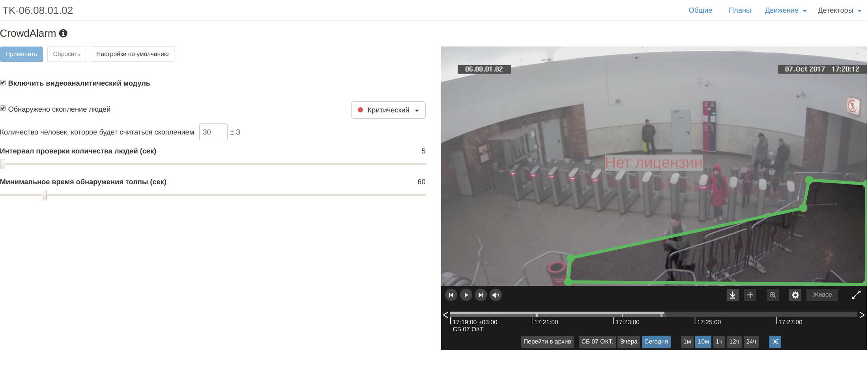
Task: Click the 'Сбросить' button
Action: click(x=67, y=54)
